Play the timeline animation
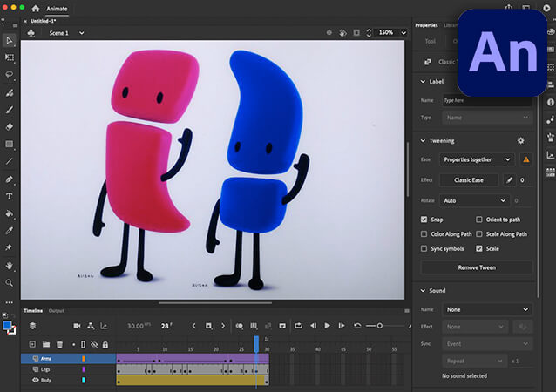The height and width of the screenshot is (392, 556). click(328, 326)
